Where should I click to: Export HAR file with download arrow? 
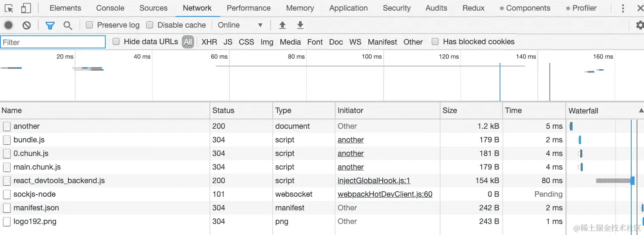(x=300, y=25)
